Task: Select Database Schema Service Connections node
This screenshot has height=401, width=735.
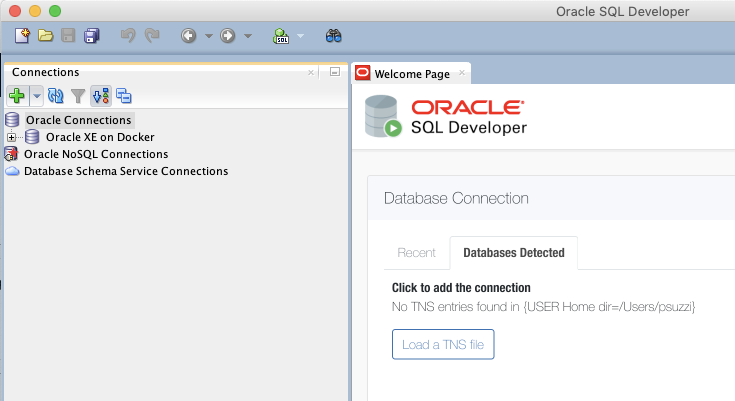Action: pos(126,171)
